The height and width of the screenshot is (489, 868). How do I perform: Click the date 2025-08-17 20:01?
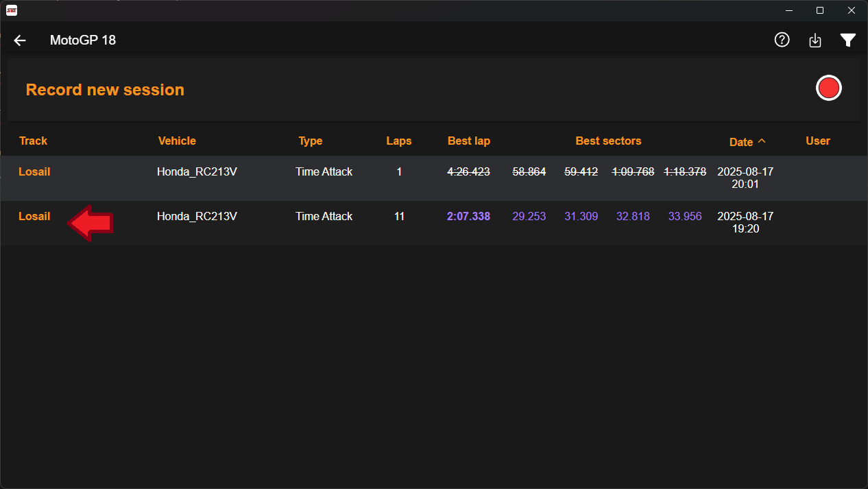pos(745,178)
